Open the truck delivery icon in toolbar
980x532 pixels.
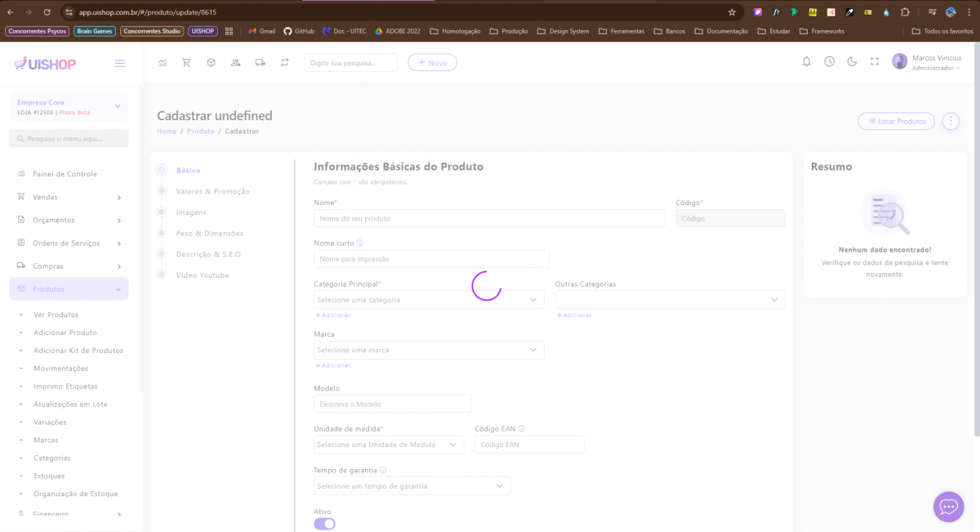(260, 62)
